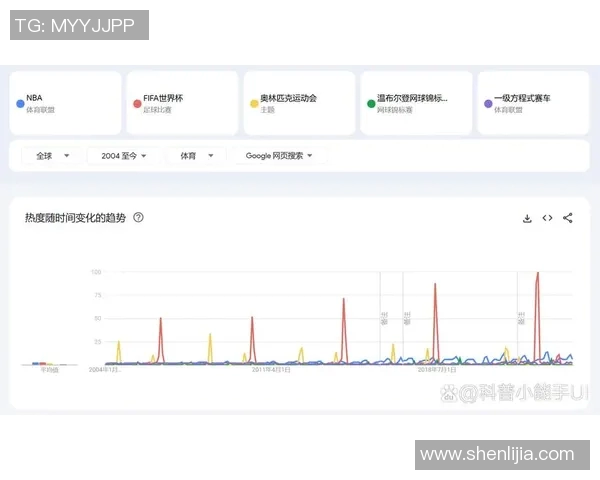Edit the 奥林匹克运动会 search term card
Screen dimensions: 600x480
(x=300, y=103)
